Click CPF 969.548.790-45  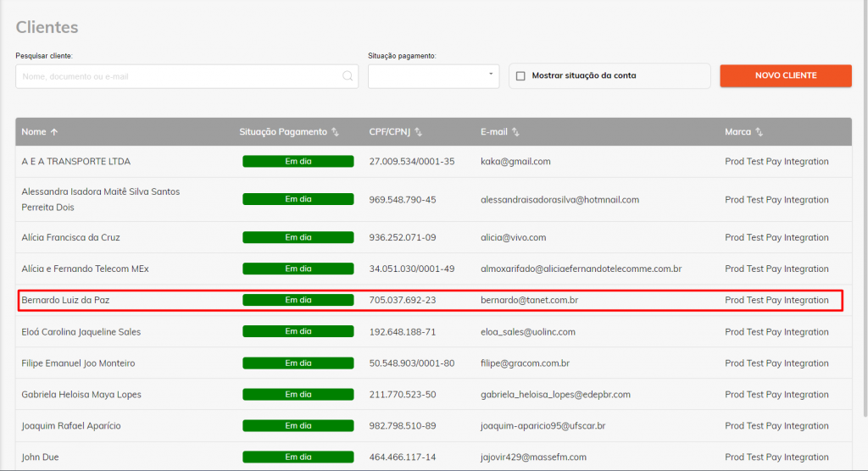point(403,200)
